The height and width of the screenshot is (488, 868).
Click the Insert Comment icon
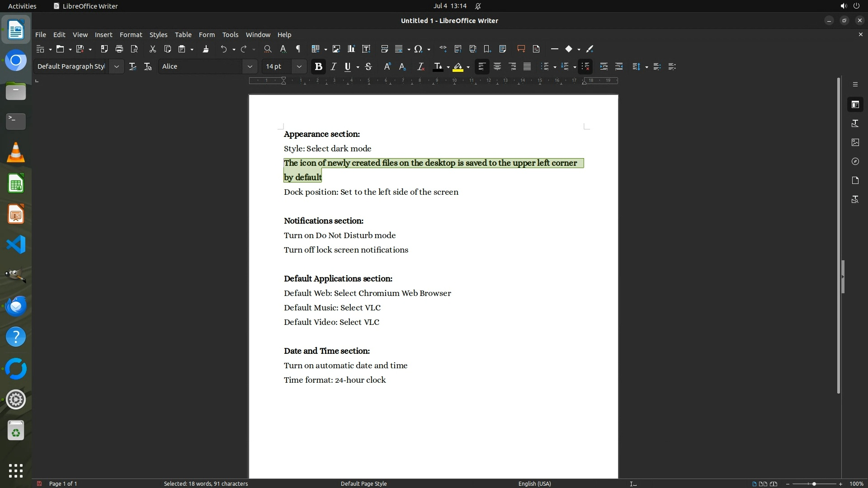tap(521, 49)
